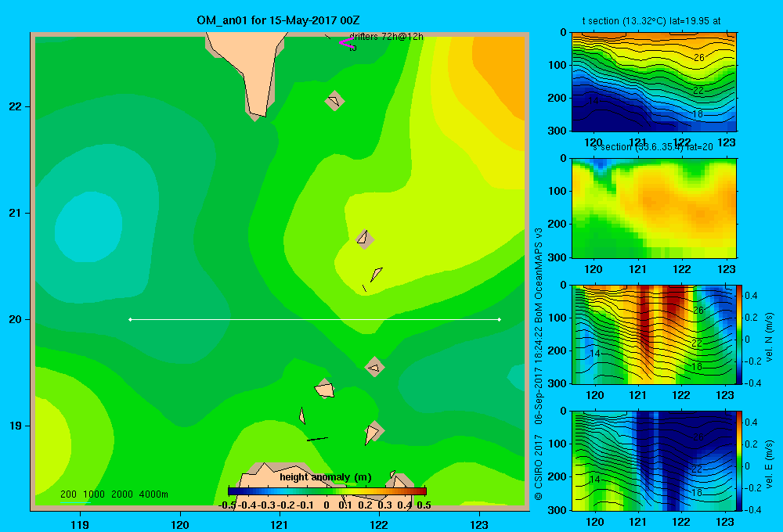The image size is (783, 532).
Task: Open the salinity section panel
Action: click(x=654, y=208)
